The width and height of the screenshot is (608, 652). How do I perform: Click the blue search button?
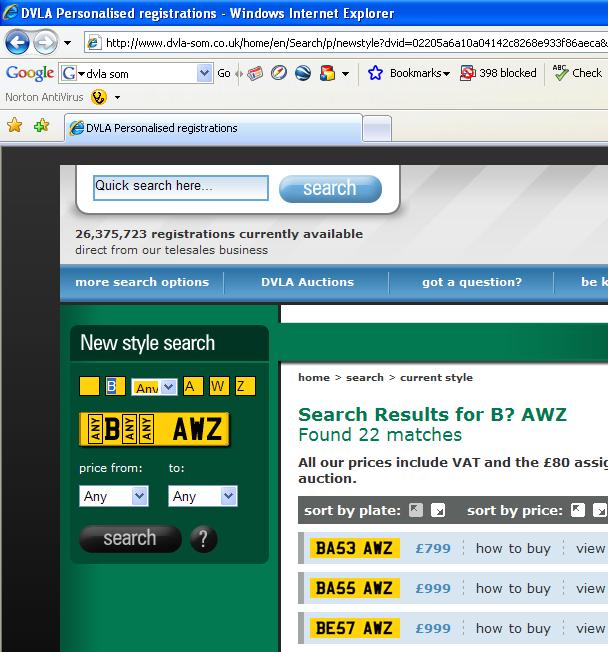[x=330, y=189]
